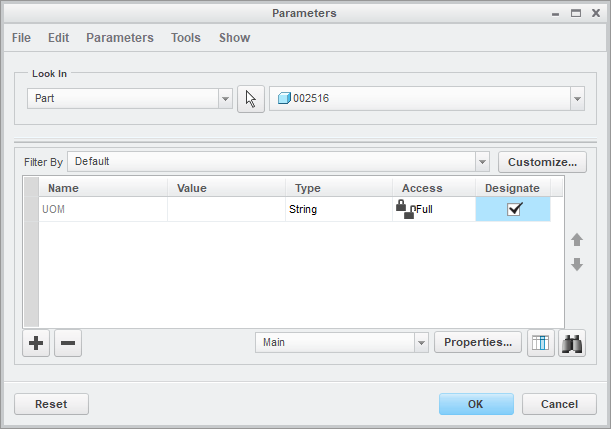Open the table columns setup icon
Viewport: 611px width, 429px height.
tap(541, 342)
